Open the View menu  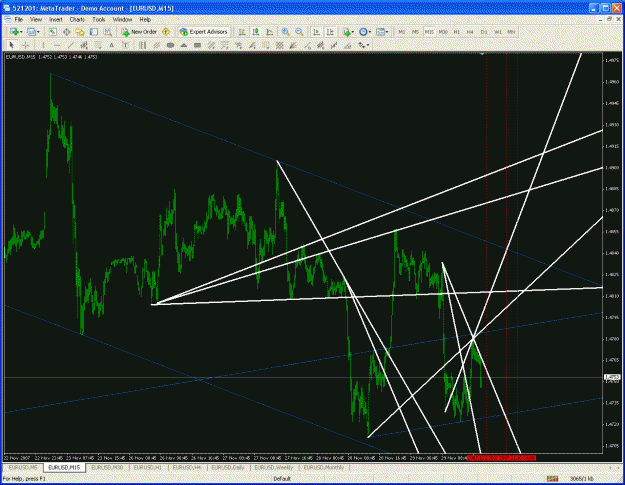click(x=35, y=20)
